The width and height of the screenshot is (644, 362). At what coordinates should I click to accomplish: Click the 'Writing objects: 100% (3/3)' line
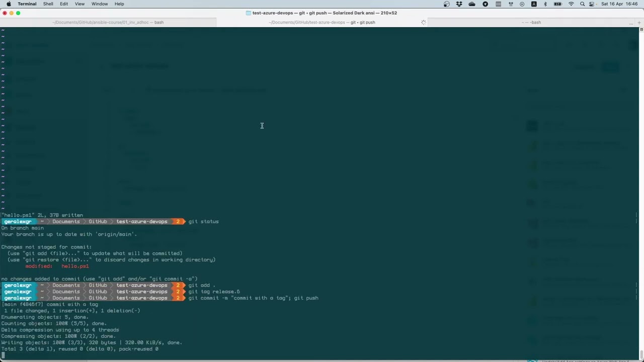[92, 343]
